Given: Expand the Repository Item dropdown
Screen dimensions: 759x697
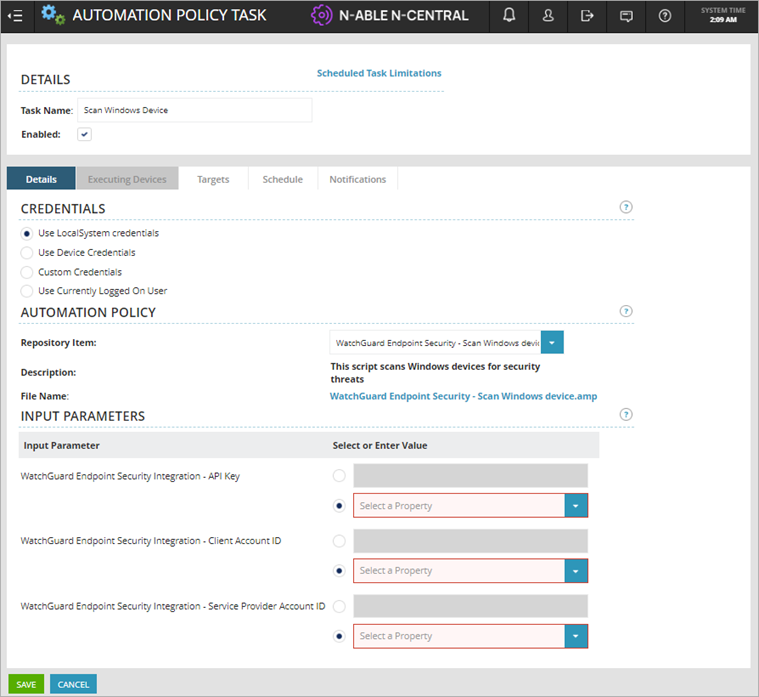Looking at the screenshot, I should point(552,343).
